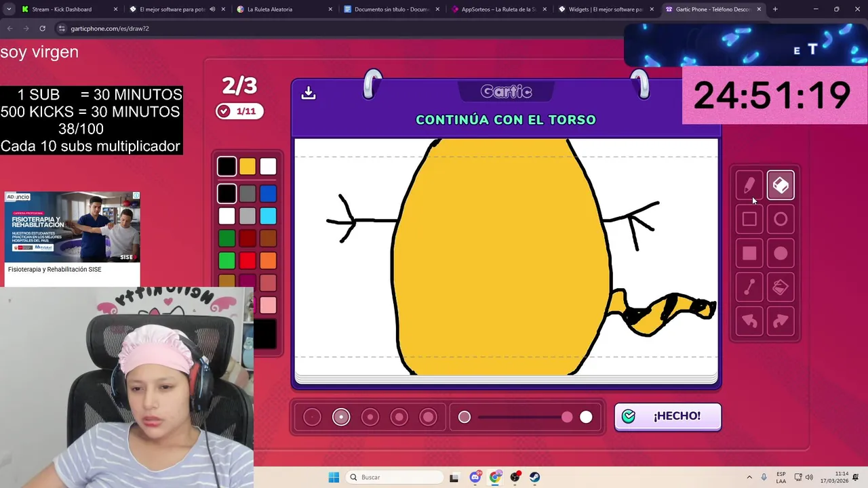
Task: Pick yellow in the recent colors row
Action: click(x=248, y=166)
